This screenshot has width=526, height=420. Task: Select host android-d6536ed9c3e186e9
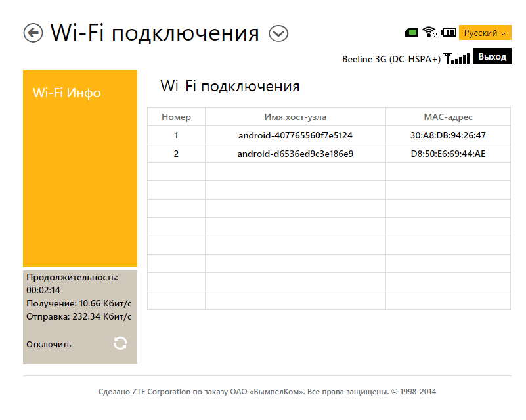tap(296, 154)
